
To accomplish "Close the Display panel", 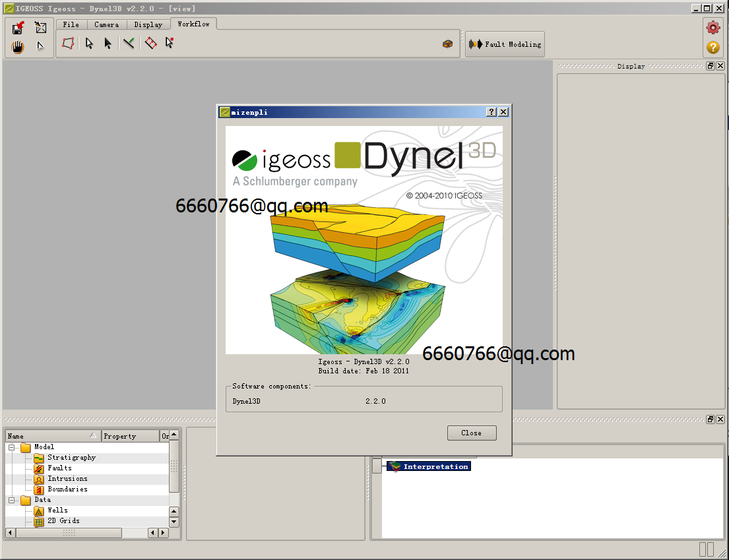I will click(x=720, y=66).
